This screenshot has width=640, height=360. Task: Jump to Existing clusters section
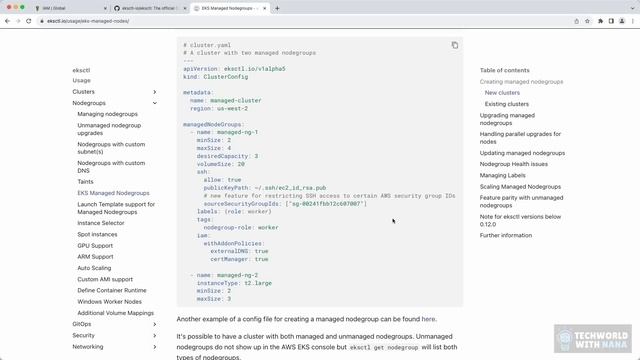[507, 104]
